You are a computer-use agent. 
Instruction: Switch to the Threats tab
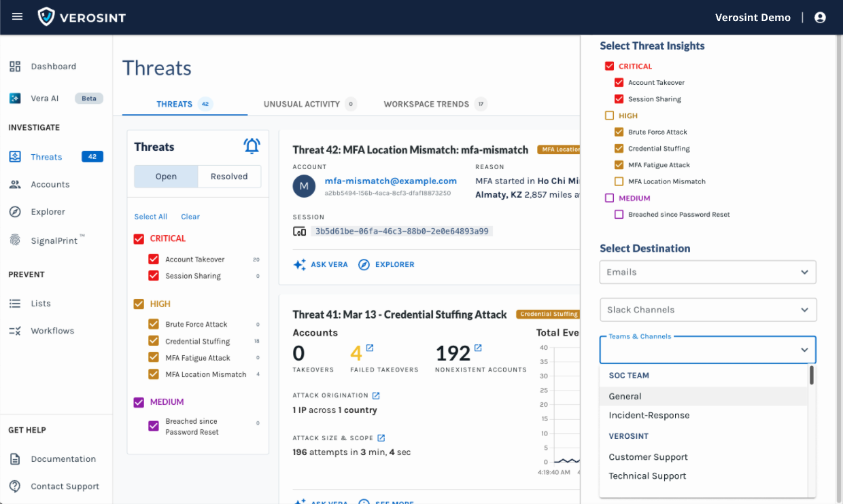coord(185,104)
